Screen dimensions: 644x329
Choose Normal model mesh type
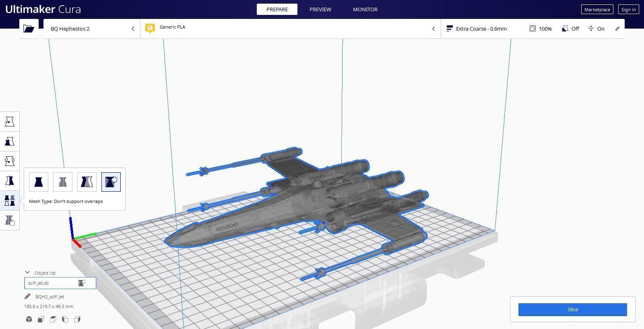coord(39,182)
